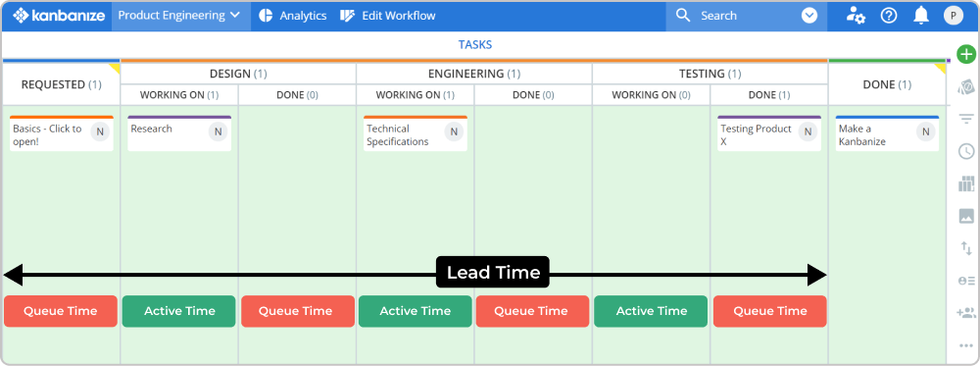This screenshot has width=980, height=366.
Task: Open the help question mark icon
Action: tap(889, 16)
